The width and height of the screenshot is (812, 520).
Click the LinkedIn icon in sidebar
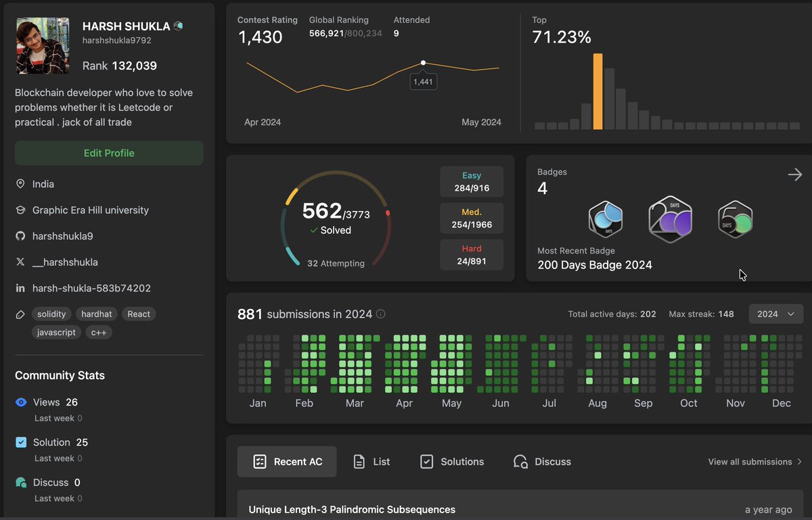[20, 288]
